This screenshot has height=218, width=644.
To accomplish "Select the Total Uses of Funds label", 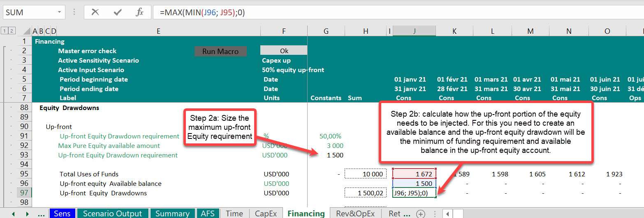I will 89,174.
